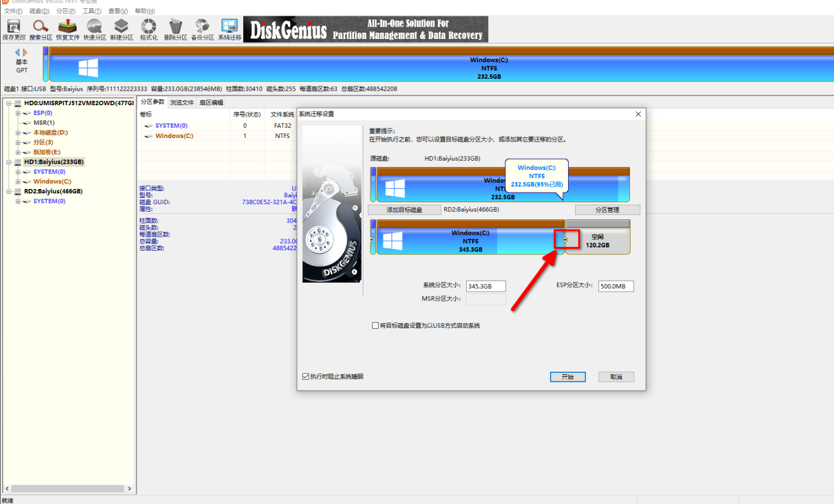834x504 pixels.
Task: Expand the 新加卷(E:) tree node
Action: click(18, 152)
